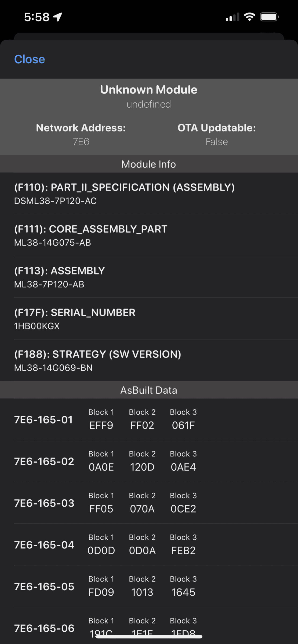Select AsBuilt row 7E6-165-04
The width and height of the screenshot is (298, 644).
point(45,545)
